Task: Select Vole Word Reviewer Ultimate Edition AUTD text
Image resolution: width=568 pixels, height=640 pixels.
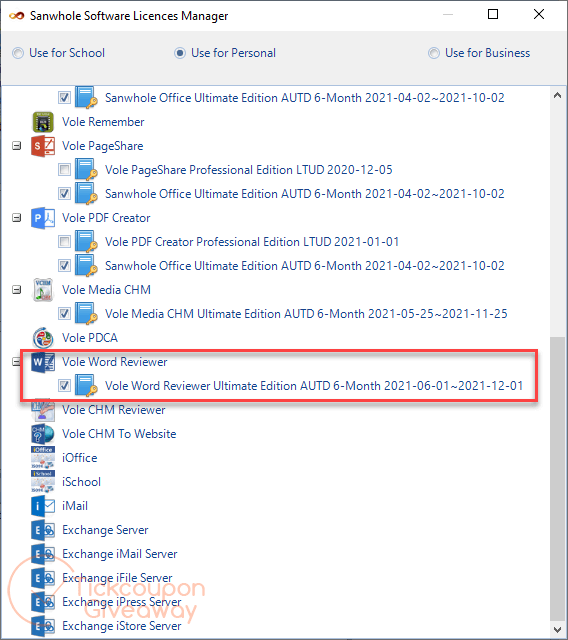Action: click(x=314, y=386)
